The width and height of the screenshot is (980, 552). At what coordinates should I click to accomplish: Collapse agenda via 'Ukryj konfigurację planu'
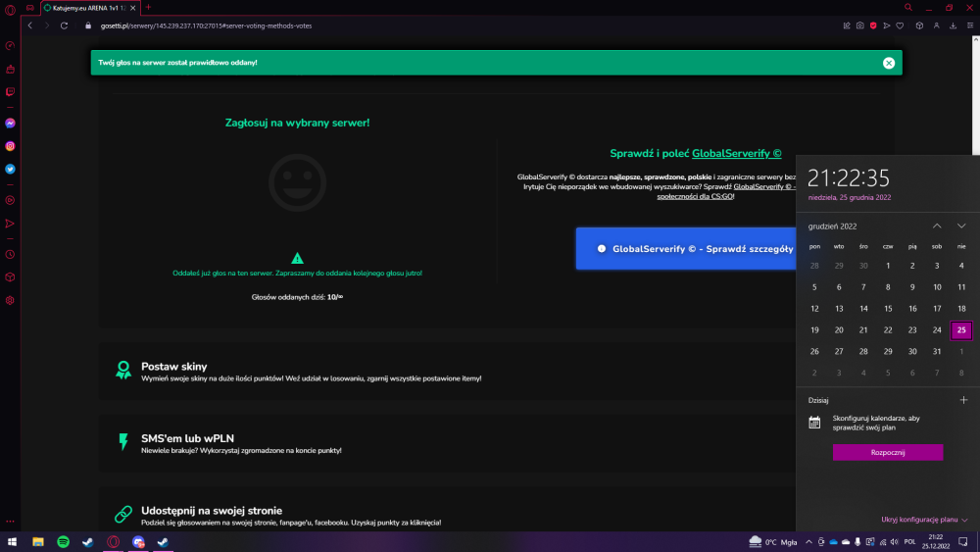tap(924, 520)
